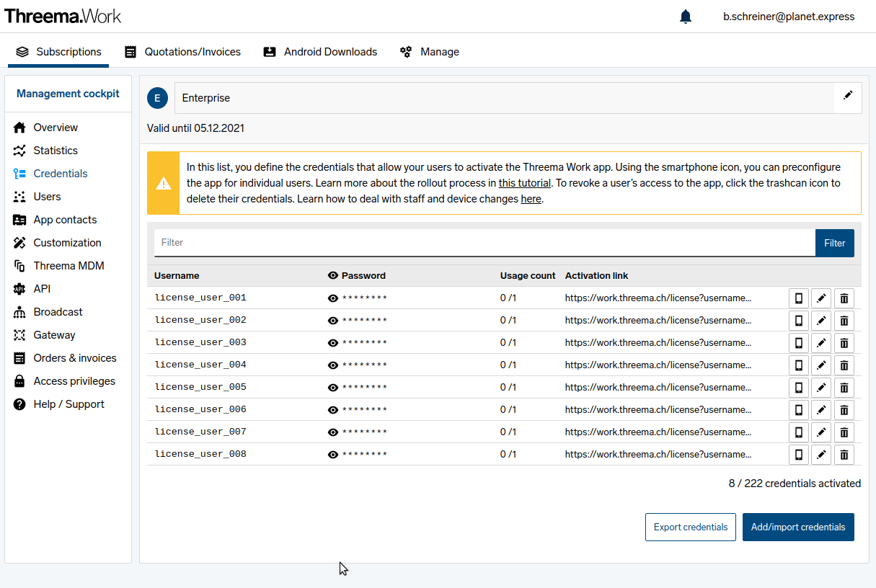Open smartphone preconfiguration for license_user_008
The width and height of the screenshot is (876, 588).
(798, 454)
